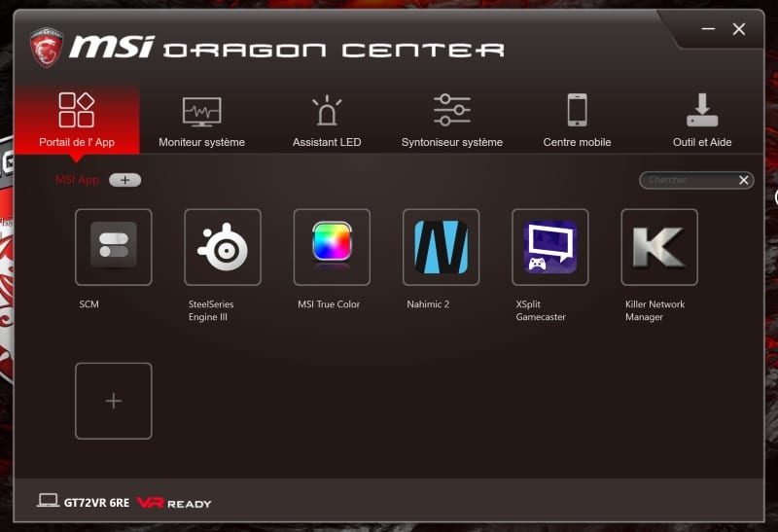
Task: Open MSI True Color app
Action: (332, 247)
